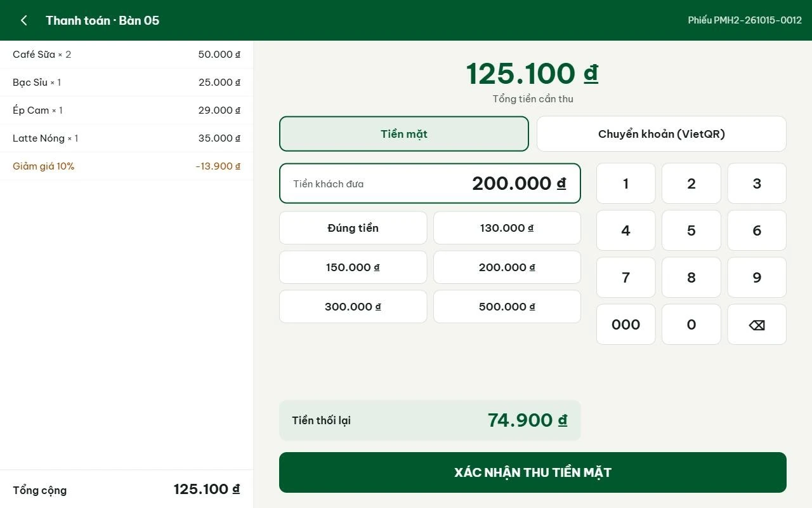Click the Tổng cộng total label
This screenshot has height=508, width=812.
pyautogui.click(x=39, y=490)
